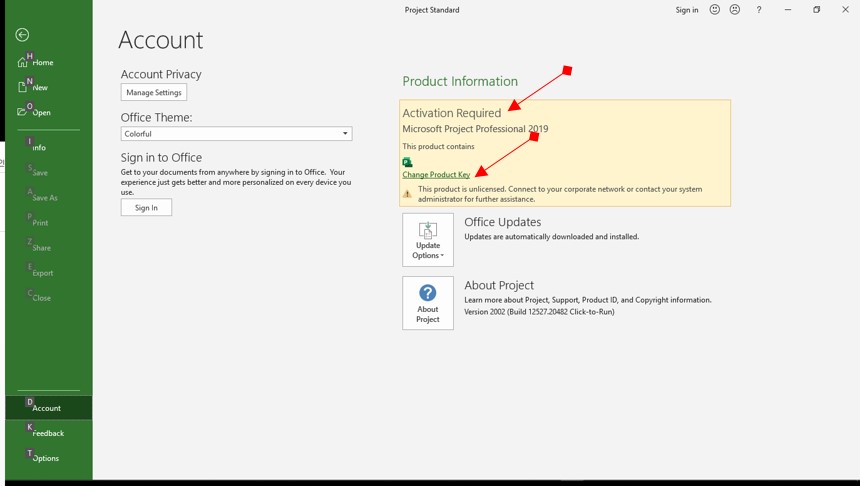Image resolution: width=860 pixels, height=486 pixels.
Task: Open the Feedback page
Action: pos(48,433)
